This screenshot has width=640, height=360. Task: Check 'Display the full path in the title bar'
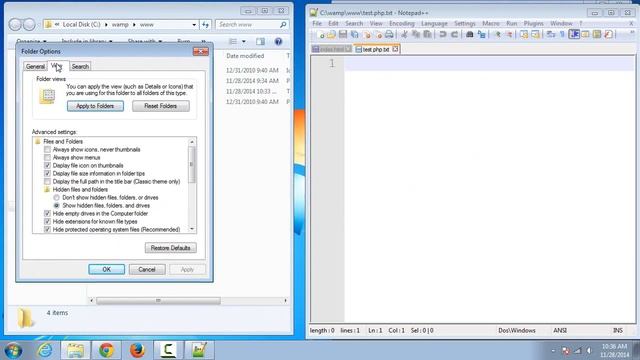pyautogui.click(x=47, y=181)
